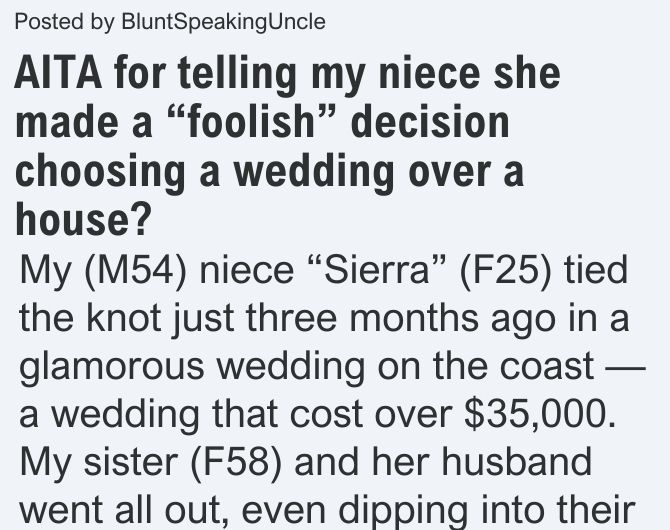Click the word 'house?' in the title
This screenshot has width=670, height=530.
tap(83, 219)
